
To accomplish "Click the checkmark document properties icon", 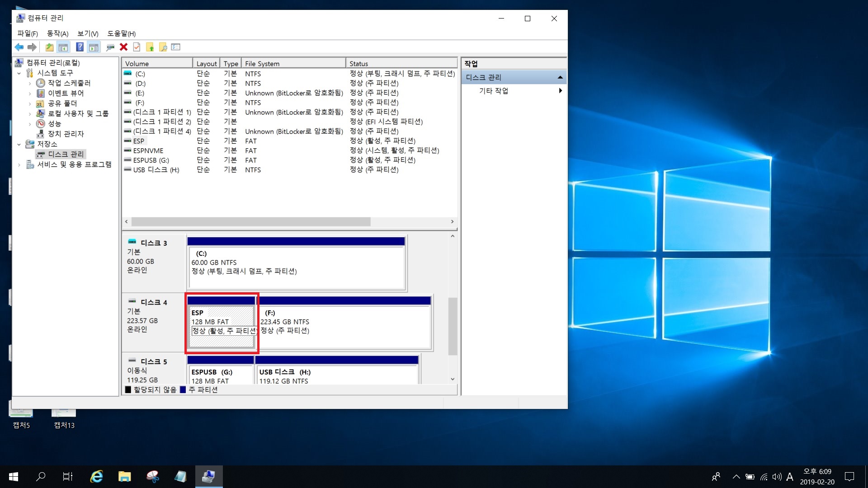I will coord(137,47).
